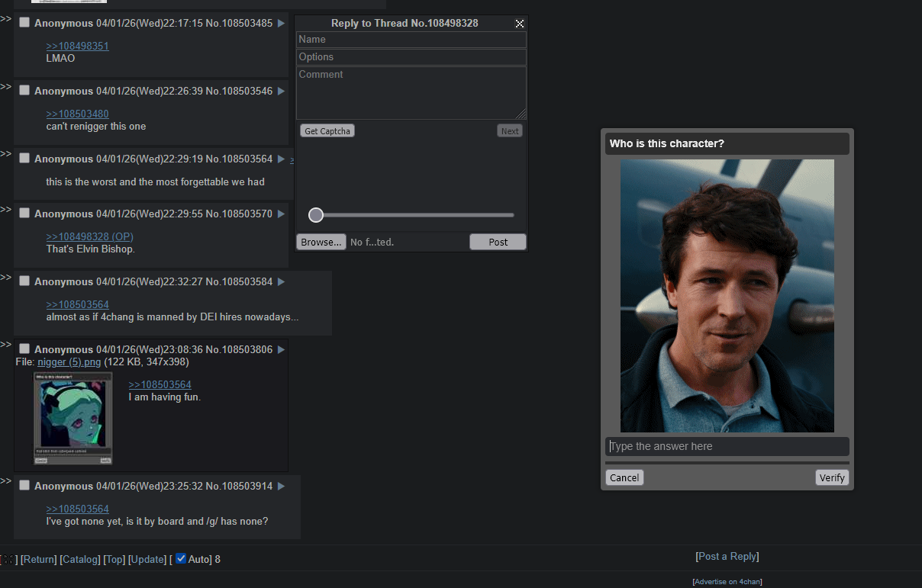Open quote link >>108498351

[x=77, y=46]
